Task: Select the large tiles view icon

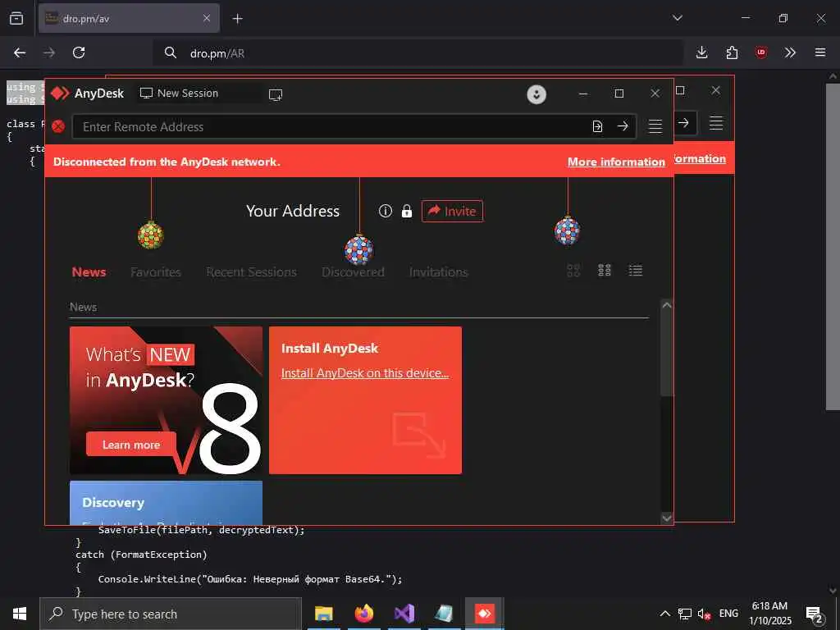Action: tap(573, 271)
